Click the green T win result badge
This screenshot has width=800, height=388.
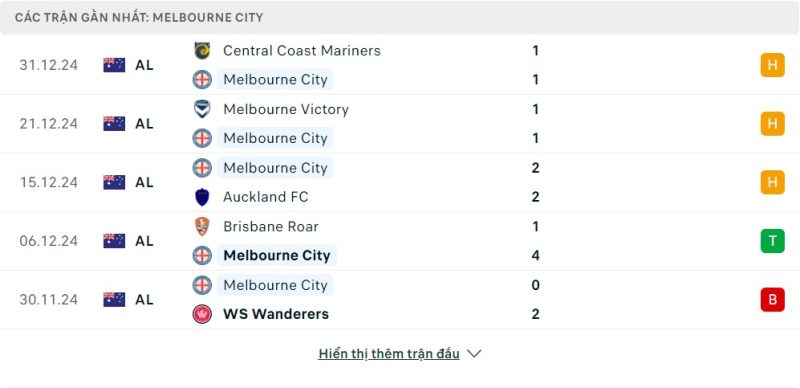pyautogui.click(x=772, y=241)
